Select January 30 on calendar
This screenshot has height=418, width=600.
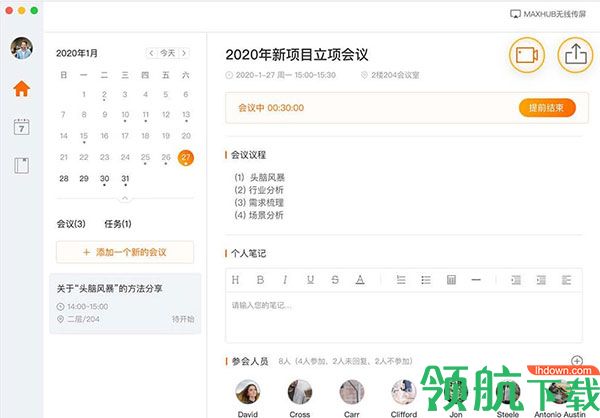pyautogui.click(x=104, y=178)
